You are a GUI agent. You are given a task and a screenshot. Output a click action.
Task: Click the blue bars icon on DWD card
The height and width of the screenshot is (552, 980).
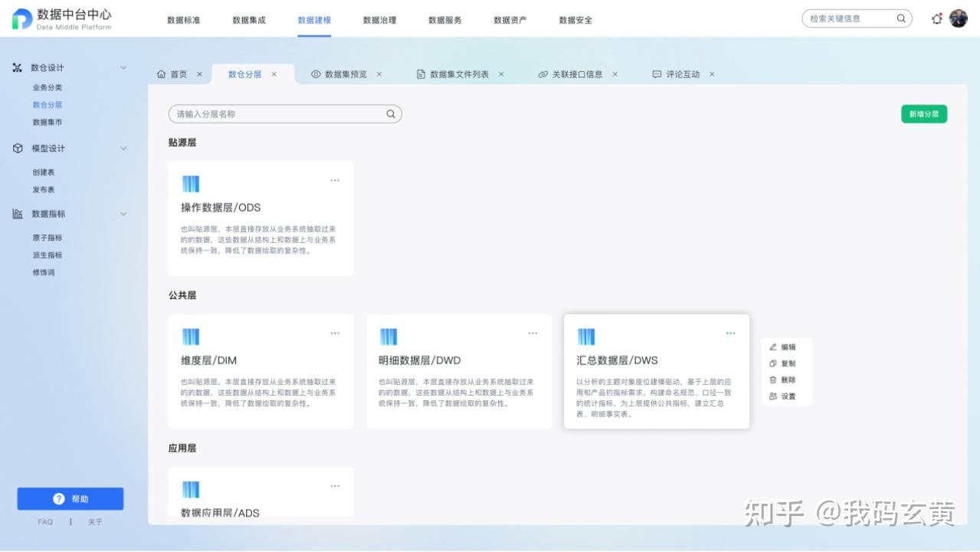(x=388, y=337)
